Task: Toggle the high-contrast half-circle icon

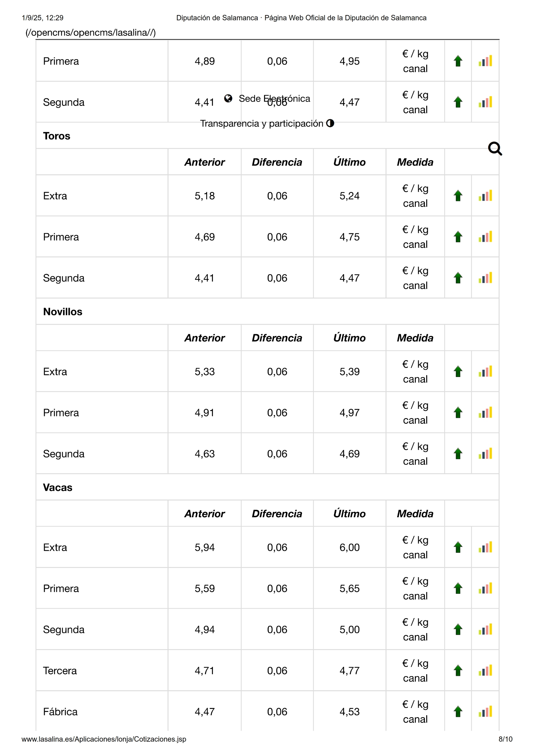Action: pyautogui.click(x=330, y=123)
